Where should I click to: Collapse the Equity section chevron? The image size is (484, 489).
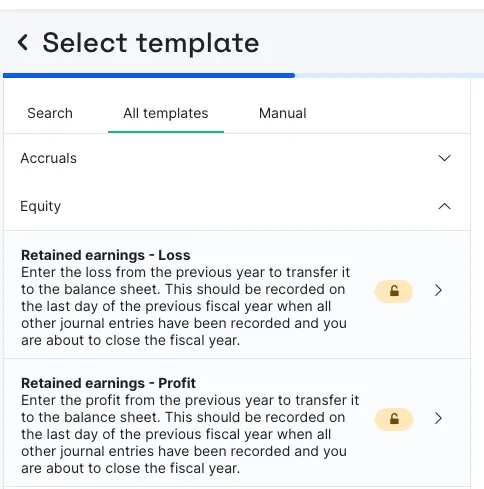pyautogui.click(x=444, y=206)
